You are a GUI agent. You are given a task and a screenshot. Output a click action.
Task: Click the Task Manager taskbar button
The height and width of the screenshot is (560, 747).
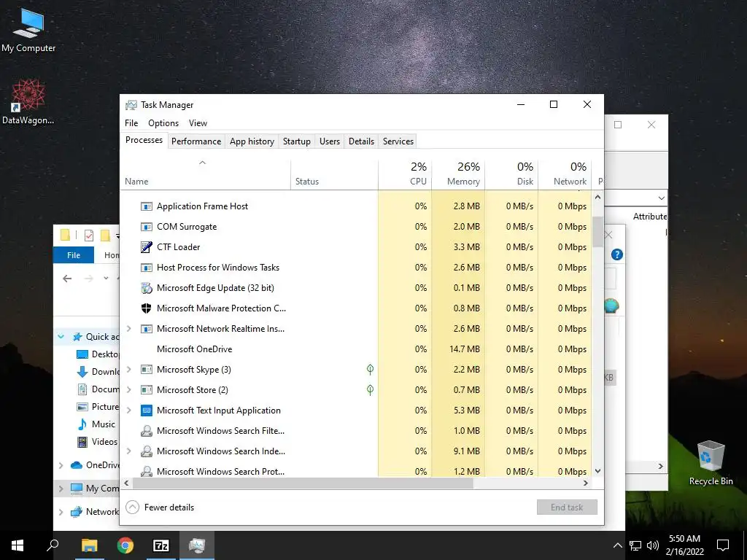coord(197,545)
